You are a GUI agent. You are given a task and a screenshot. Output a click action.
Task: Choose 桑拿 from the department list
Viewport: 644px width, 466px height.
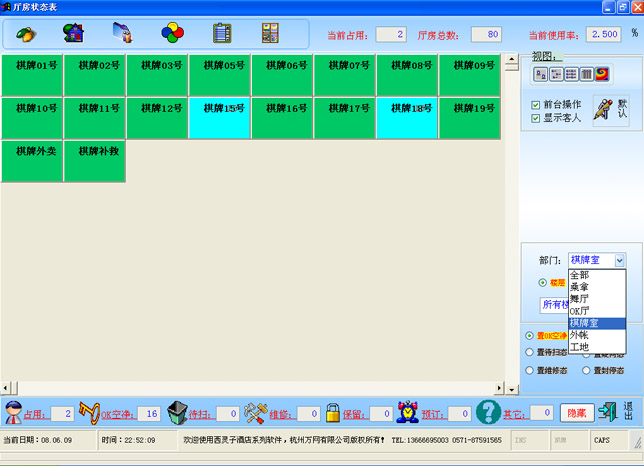click(x=580, y=287)
